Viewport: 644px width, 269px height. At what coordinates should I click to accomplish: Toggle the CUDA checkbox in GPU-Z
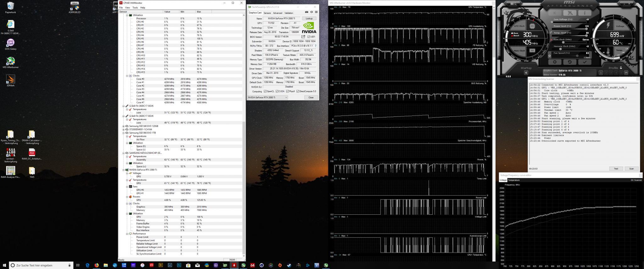coord(277,91)
